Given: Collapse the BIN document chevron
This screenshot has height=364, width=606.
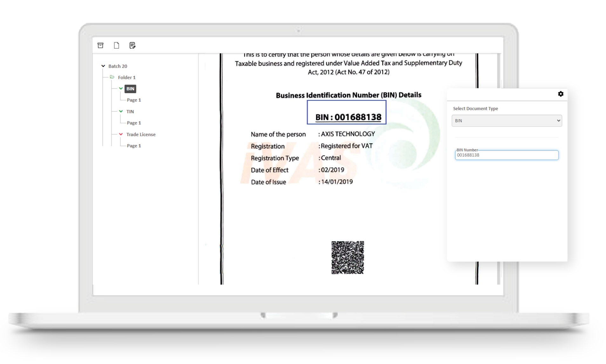Looking at the screenshot, I should coord(121,89).
